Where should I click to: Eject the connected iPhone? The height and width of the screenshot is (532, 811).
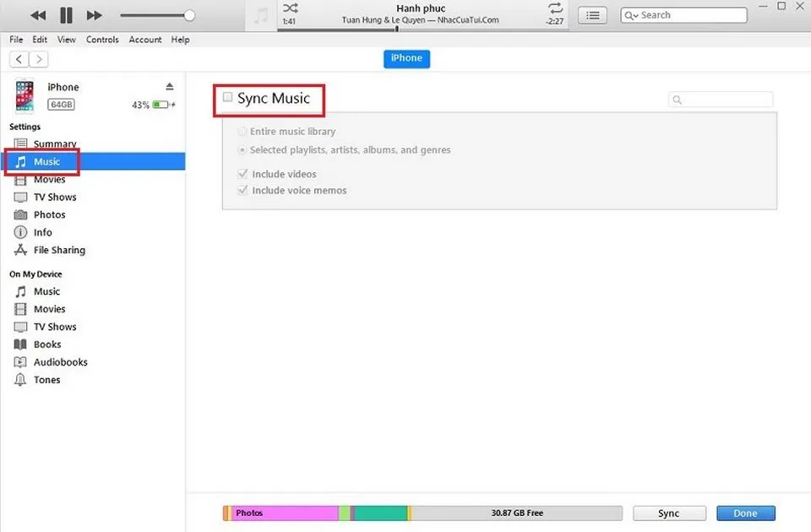170,85
